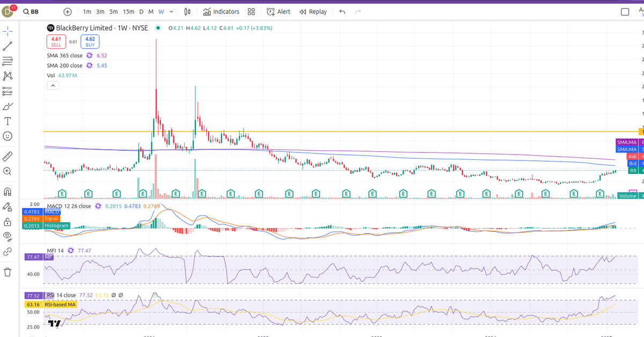This screenshot has height=337, width=644.
Task: Create an Alert
Action: (278, 12)
